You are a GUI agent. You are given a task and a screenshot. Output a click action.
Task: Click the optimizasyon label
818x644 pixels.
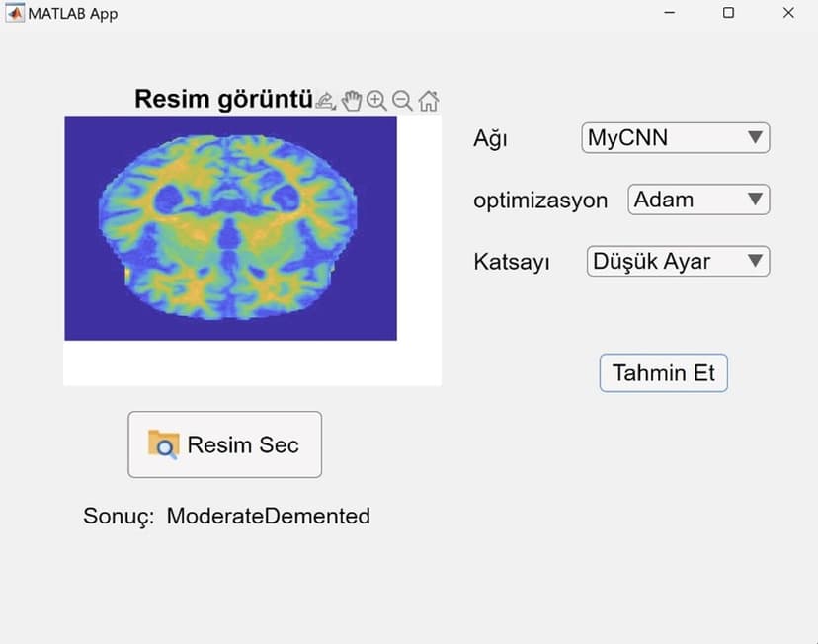[540, 201]
